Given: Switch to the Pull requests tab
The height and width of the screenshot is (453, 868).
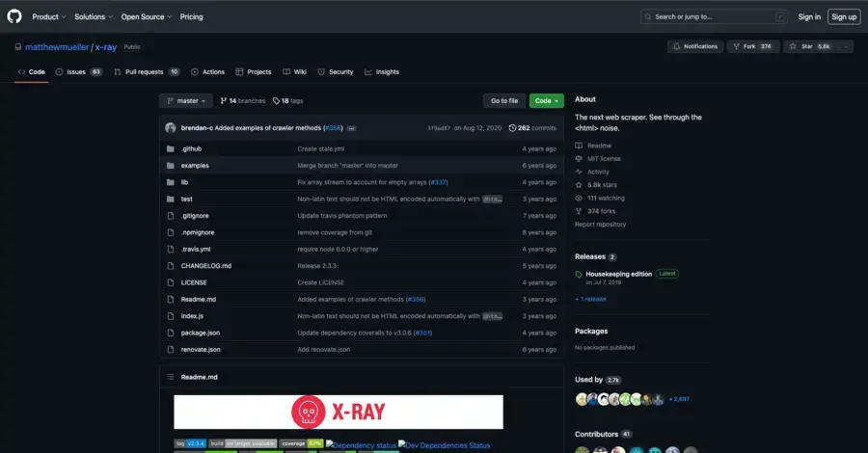Looking at the screenshot, I should (x=147, y=72).
